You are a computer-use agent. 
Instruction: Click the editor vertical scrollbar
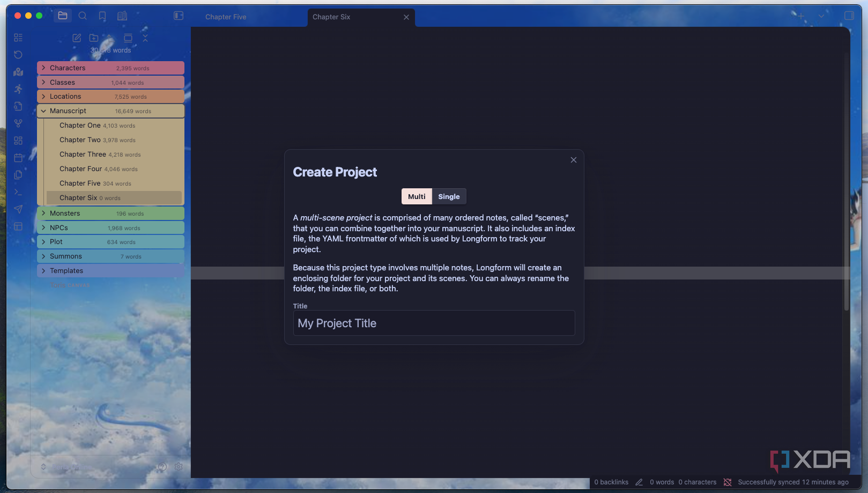pyautogui.click(x=847, y=182)
